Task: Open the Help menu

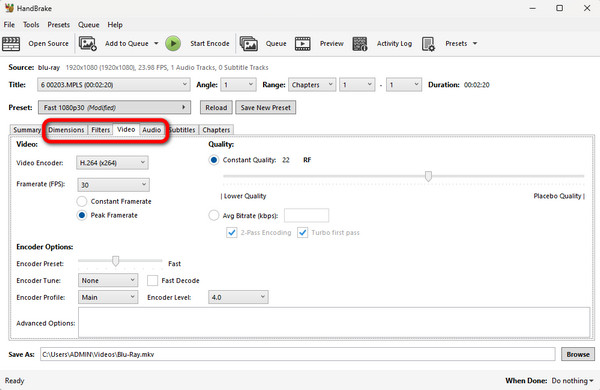Action: click(x=115, y=25)
